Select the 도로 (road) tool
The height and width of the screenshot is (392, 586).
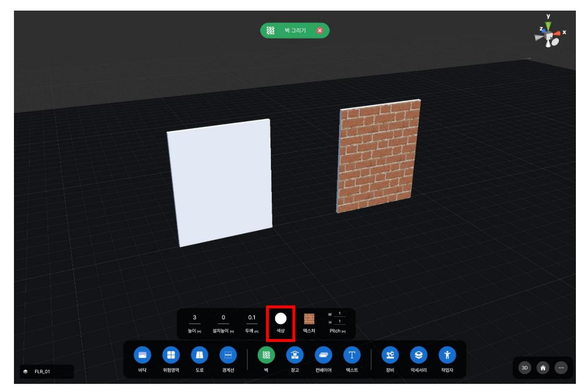coord(199,355)
